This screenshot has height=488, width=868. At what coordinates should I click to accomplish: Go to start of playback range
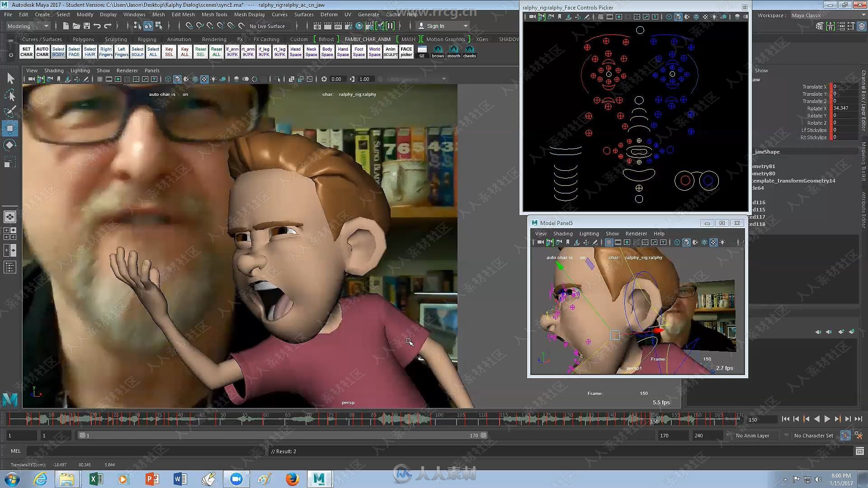tap(786, 419)
